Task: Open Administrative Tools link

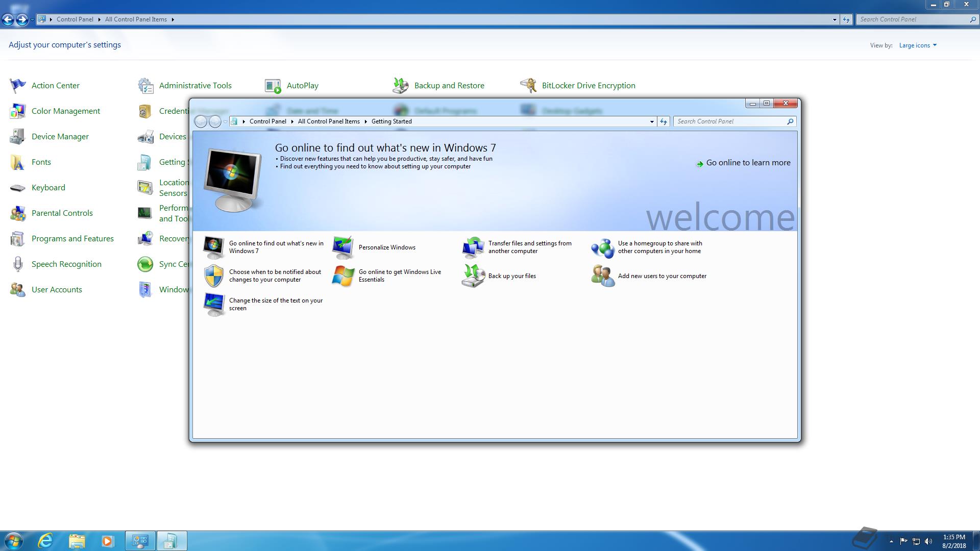Action: coord(195,86)
